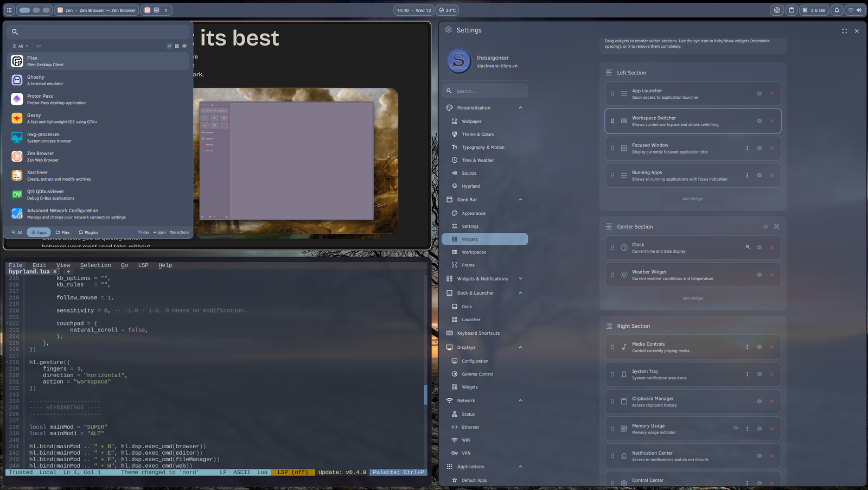Switch to the Plugins tab in the launcher
Viewport: 868px width, 490px height.
coord(88,232)
